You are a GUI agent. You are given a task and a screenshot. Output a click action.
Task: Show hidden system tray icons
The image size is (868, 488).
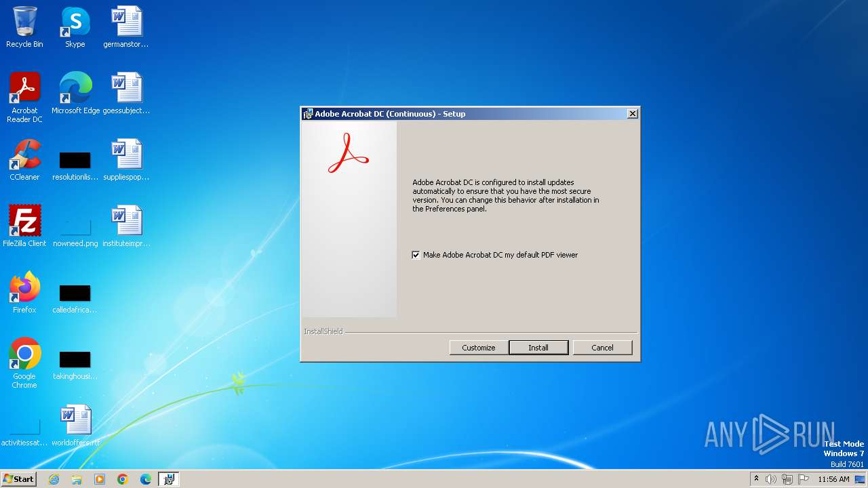[x=756, y=479]
